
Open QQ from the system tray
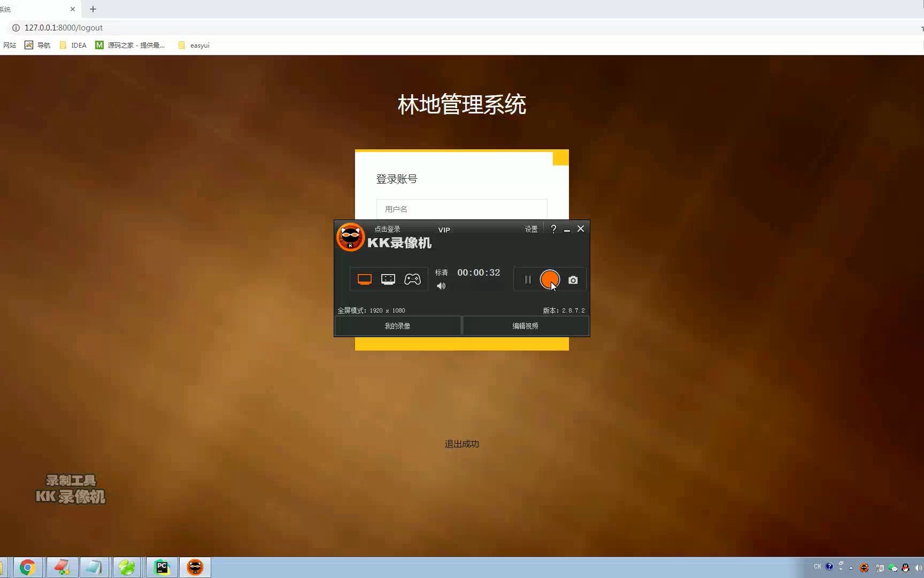coord(905,568)
